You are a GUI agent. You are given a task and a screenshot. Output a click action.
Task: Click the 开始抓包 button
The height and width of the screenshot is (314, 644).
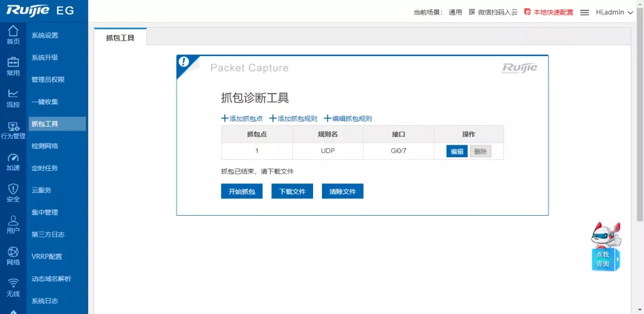coord(241,191)
